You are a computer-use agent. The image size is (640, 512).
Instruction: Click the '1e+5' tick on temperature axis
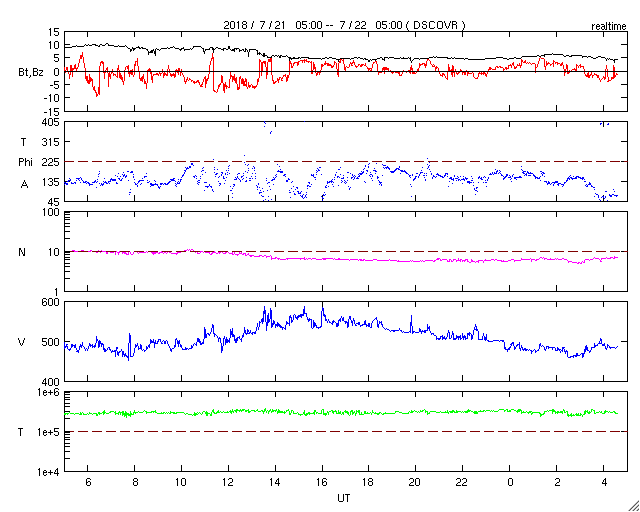click(49, 432)
